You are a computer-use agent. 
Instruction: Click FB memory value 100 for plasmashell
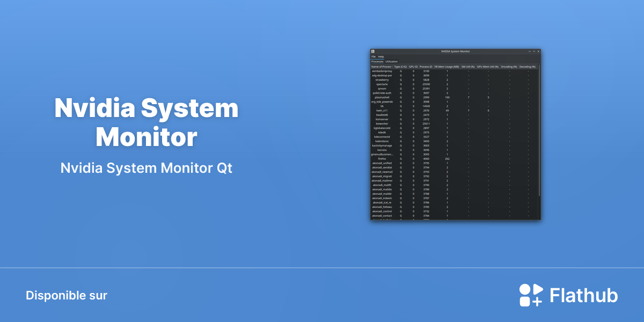coord(447,97)
